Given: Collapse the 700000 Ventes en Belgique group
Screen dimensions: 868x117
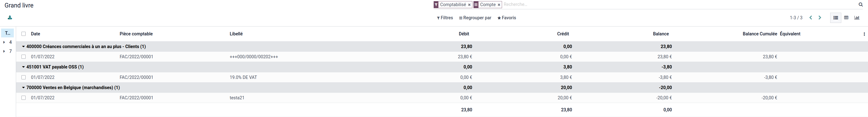Looking at the screenshot, I should click(24, 88).
